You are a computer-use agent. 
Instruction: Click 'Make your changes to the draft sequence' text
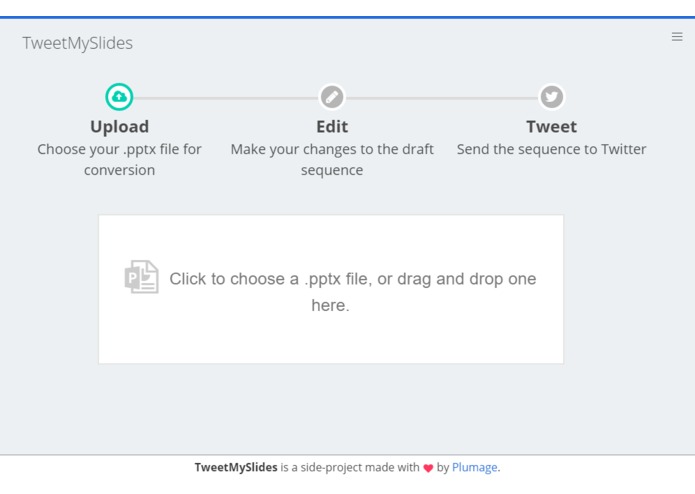pos(332,159)
